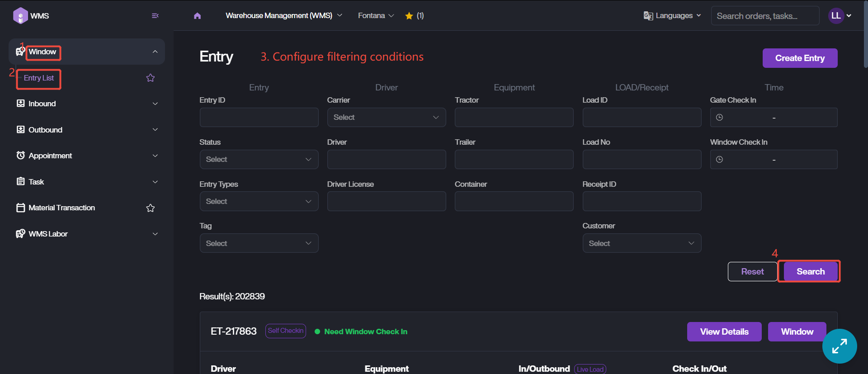Open the Carrier select dropdown
Viewport: 868px width, 374px height.
point(386,118)
